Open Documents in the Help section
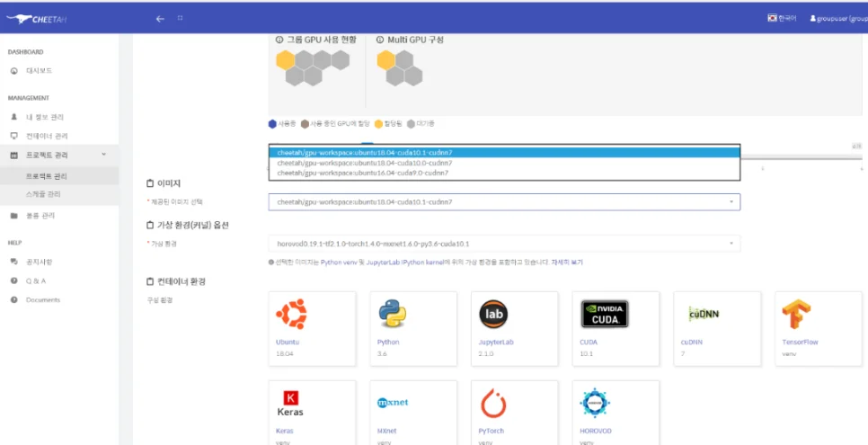 (43, 299)
